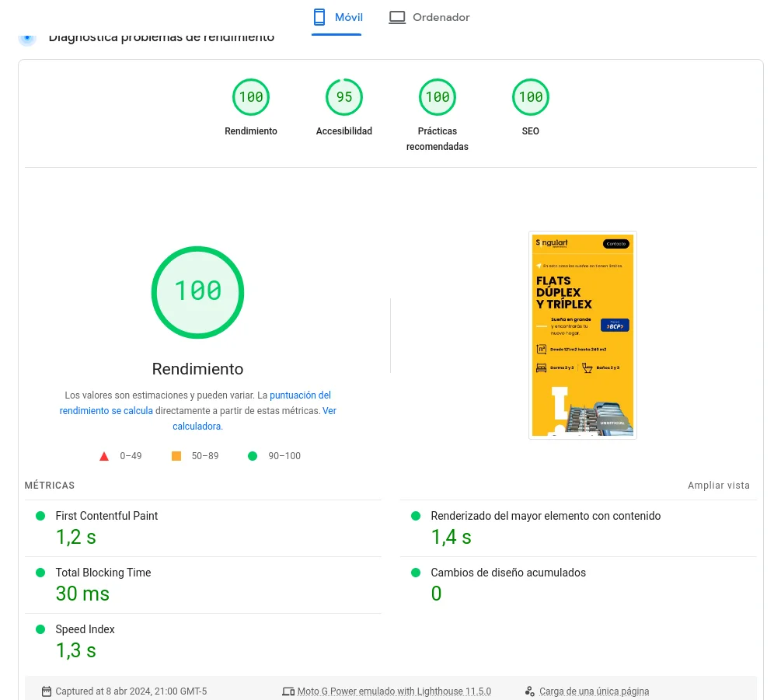Click the green status dot beside Total Blocking Time
Screen dimensions: 781x700
tap(40, 573)
